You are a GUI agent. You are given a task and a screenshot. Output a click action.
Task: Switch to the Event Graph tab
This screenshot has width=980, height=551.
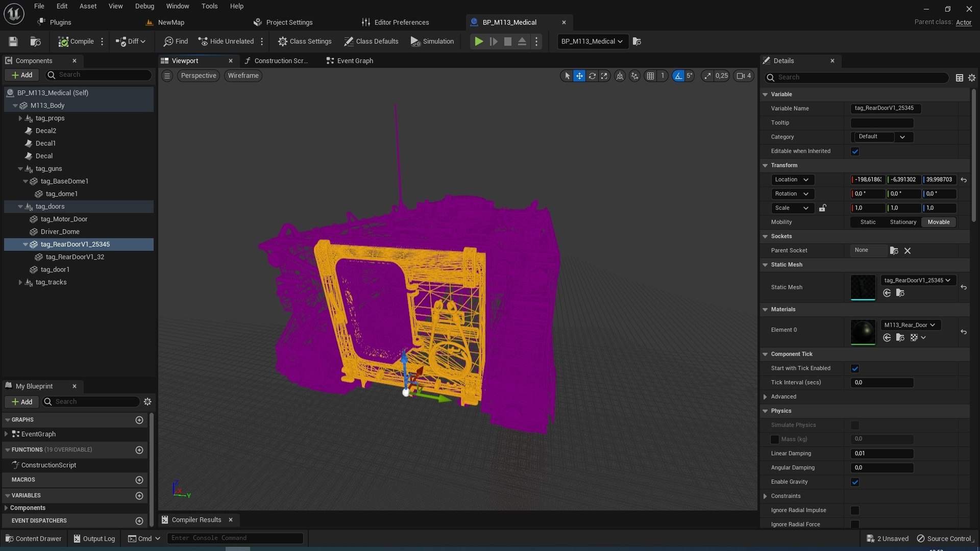pos(350,61)
